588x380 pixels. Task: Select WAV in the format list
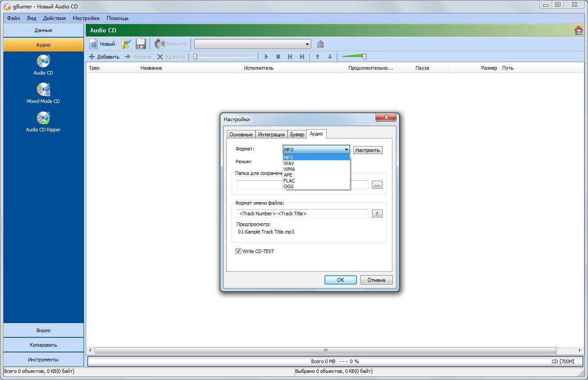pos(316,163)
